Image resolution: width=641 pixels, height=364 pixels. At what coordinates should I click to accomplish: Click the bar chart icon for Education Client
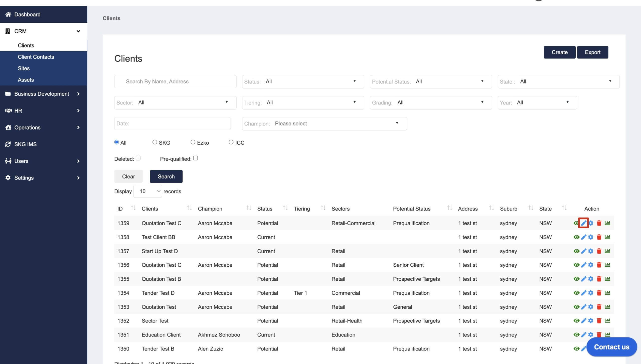(x=608, y=335)
